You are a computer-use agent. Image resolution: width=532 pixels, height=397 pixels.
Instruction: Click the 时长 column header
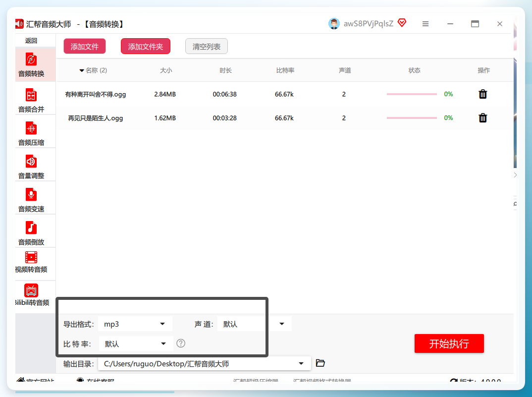pos(225,70)
